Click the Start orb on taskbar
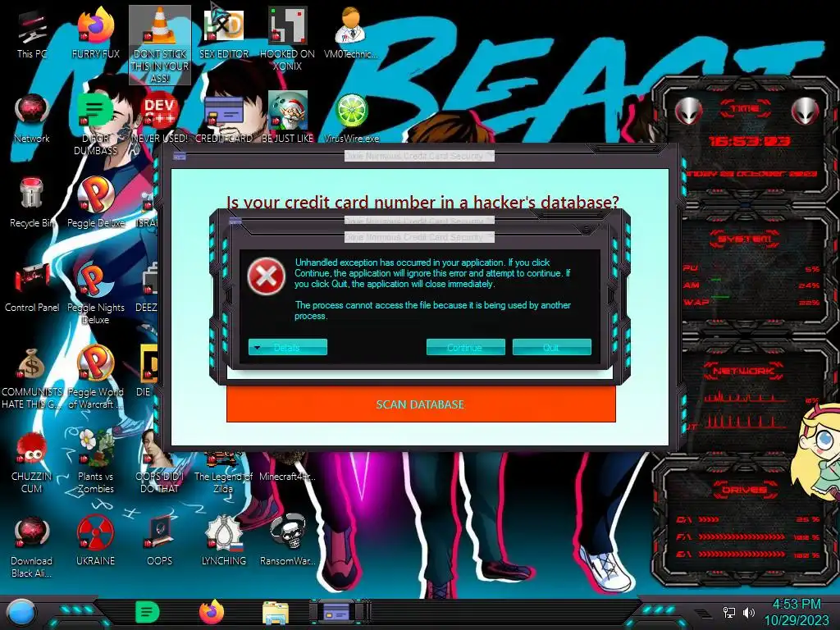840x630 pixels. 21,613
